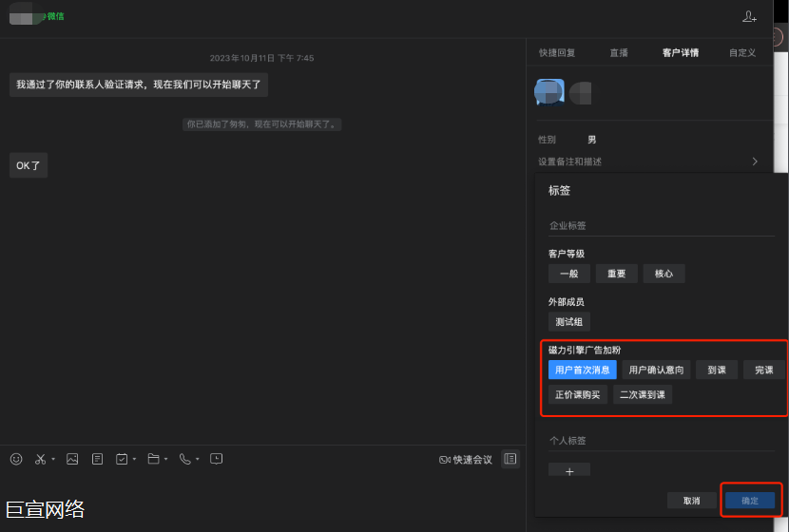Click the 你已添加了 system notice
Image resolution: width=789 pixels, height=532 pixels.
[x=261, y=124]
